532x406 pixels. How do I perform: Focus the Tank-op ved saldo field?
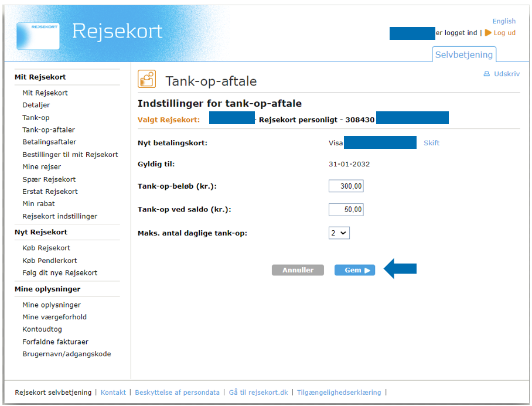point(346,210)
